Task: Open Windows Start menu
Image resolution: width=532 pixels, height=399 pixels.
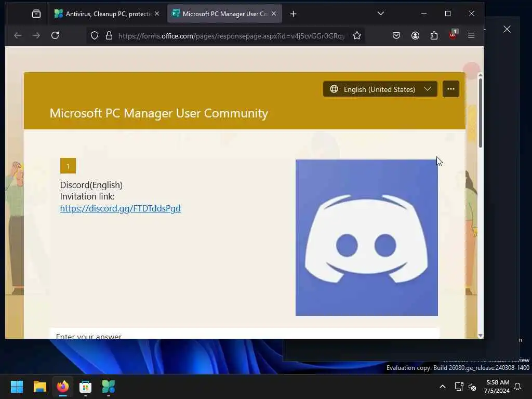Action: (17, 387)
